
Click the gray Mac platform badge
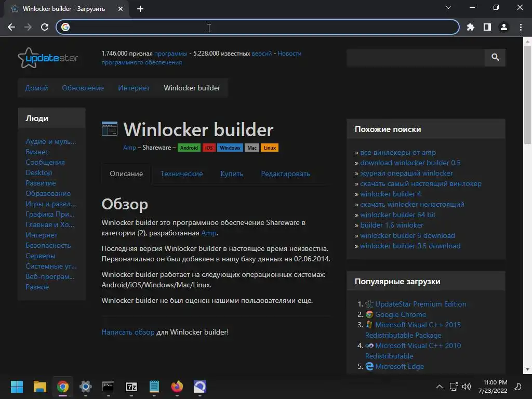pos(252,148)
